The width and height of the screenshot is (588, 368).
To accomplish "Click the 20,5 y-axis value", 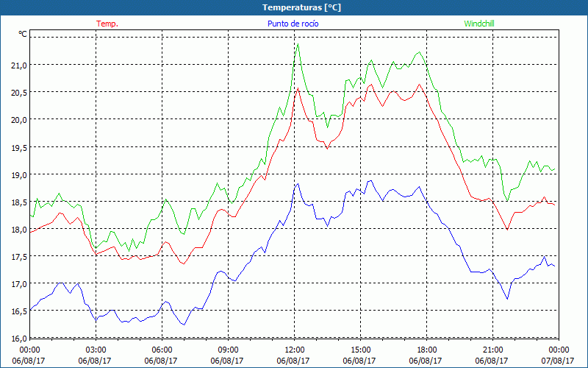I will click(x=19, y=93).
